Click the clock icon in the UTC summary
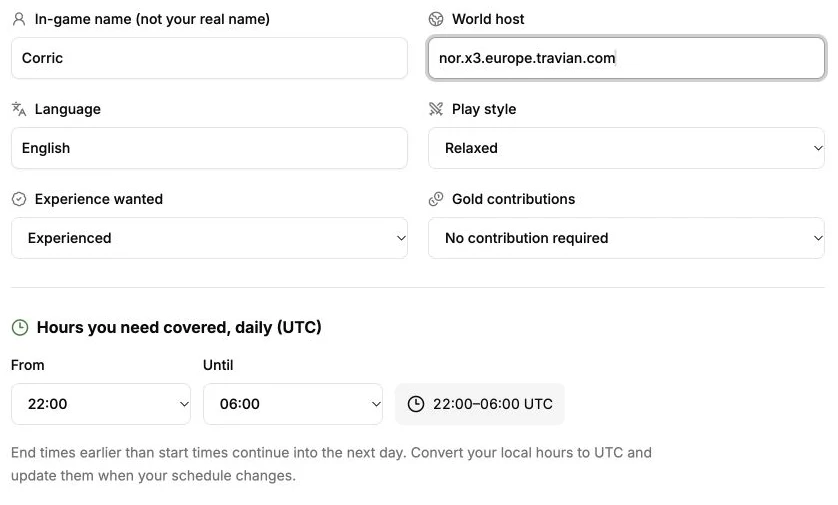 (x=416, y=404)
